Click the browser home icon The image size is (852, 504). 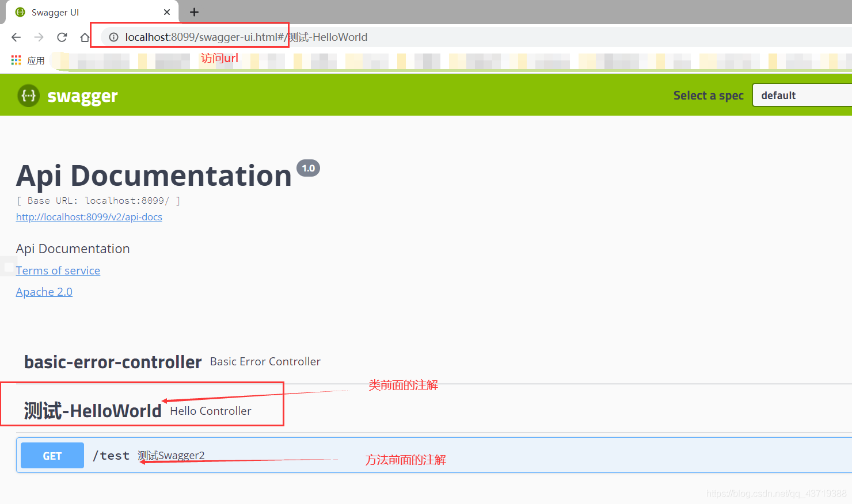click(x=85, y=37)
